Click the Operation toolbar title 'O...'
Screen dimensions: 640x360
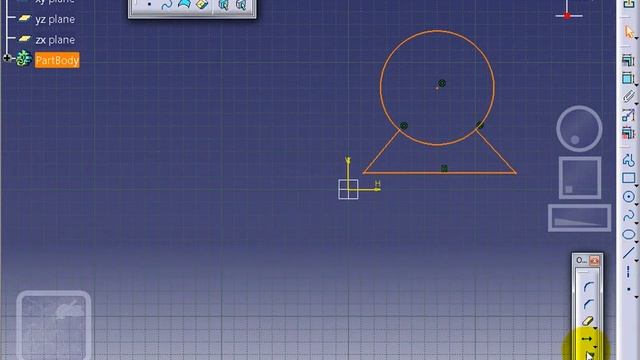[x=581, y=260]
